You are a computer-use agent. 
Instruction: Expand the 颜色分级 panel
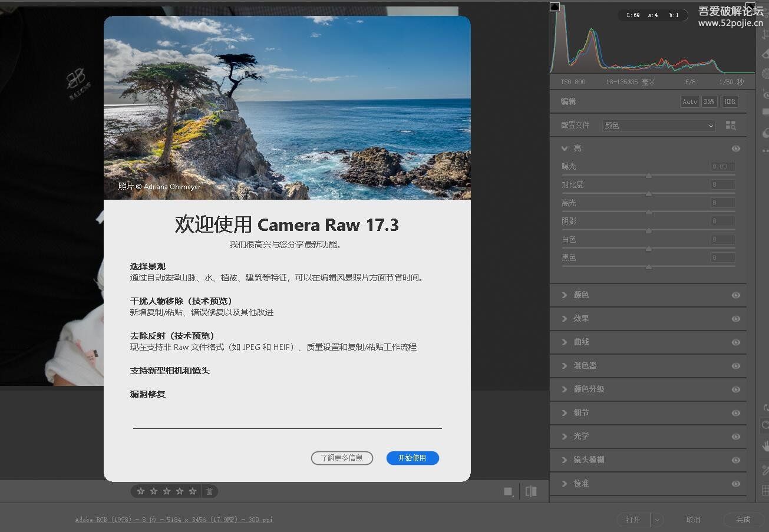[565, 389]
